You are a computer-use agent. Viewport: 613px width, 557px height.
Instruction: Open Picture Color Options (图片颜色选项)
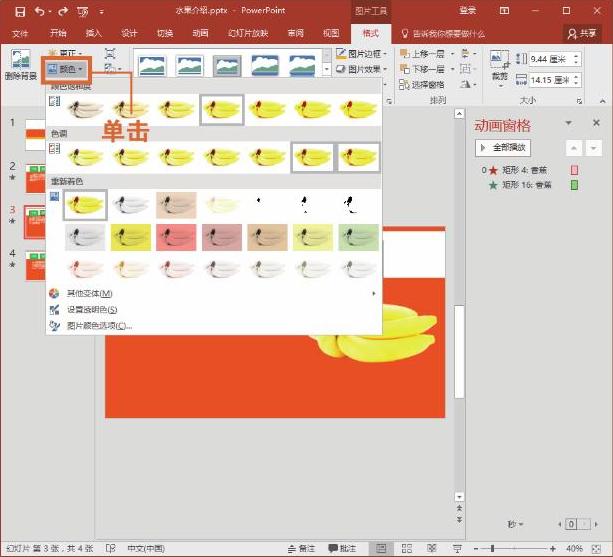pyautogui.click(x=213, y=326)
